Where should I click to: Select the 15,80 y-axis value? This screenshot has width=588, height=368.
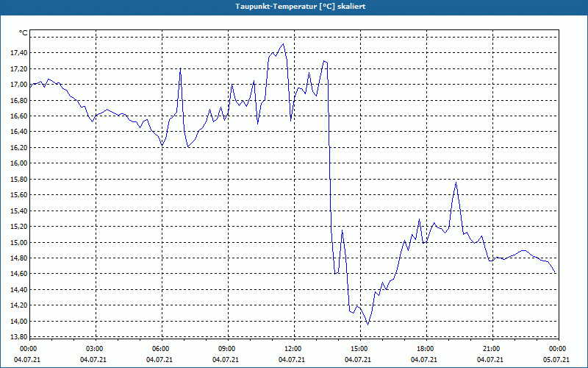(x=19, y=179)
